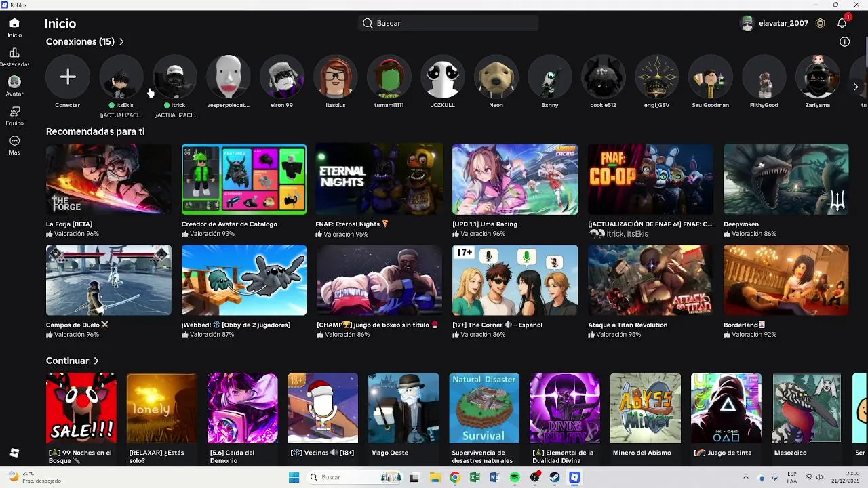Image resolution: width=868 pixels, height=488 pixels.
Task: Open vesperpolecat friend avatar
Action: click(229, 77)
